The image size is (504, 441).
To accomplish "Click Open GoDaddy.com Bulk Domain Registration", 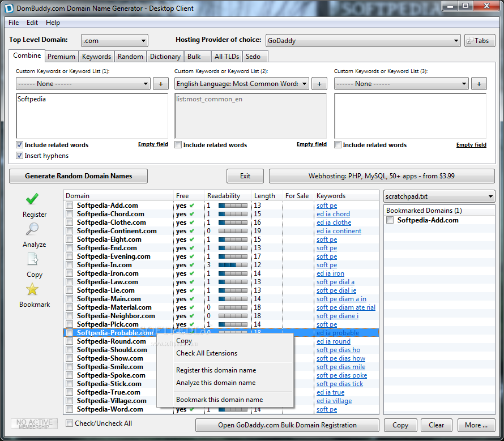I will click(287, 425).
